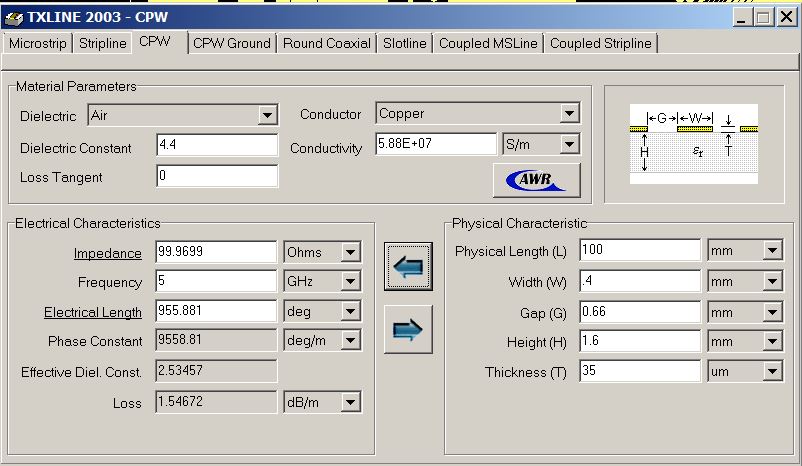Image resolution: width=802 pixels, height=466 pixels.
Task: Click the Dielectric Constant field showing 4.4
Action: tap(217, 145)
